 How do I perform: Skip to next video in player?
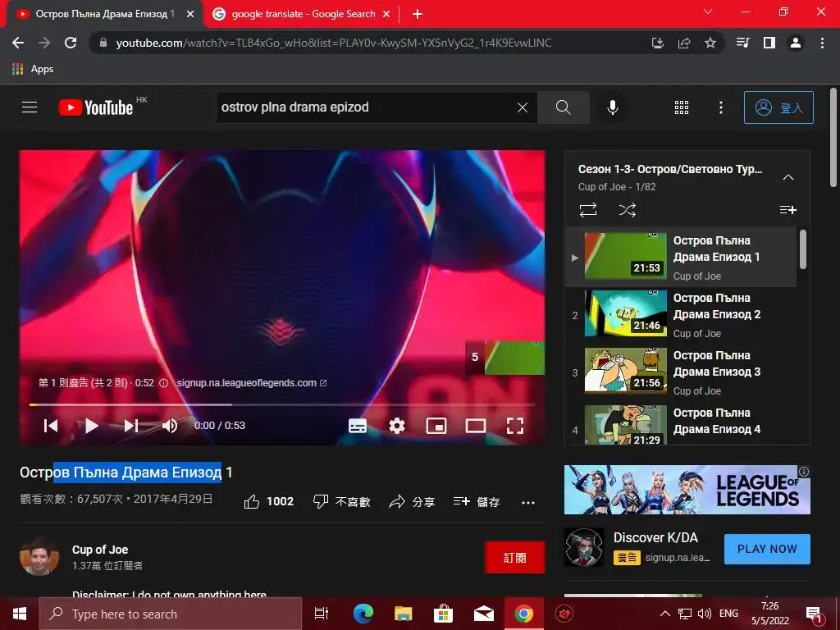(131, 426)
